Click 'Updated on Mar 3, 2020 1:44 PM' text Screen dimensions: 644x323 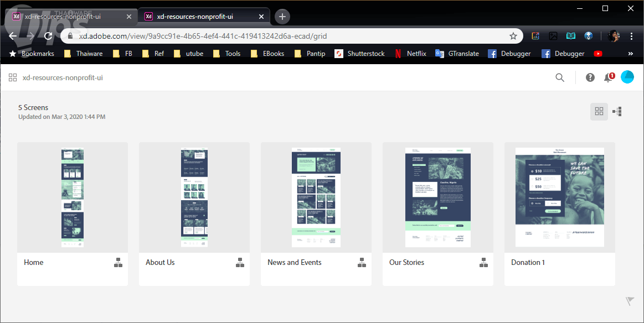[61, 117]
